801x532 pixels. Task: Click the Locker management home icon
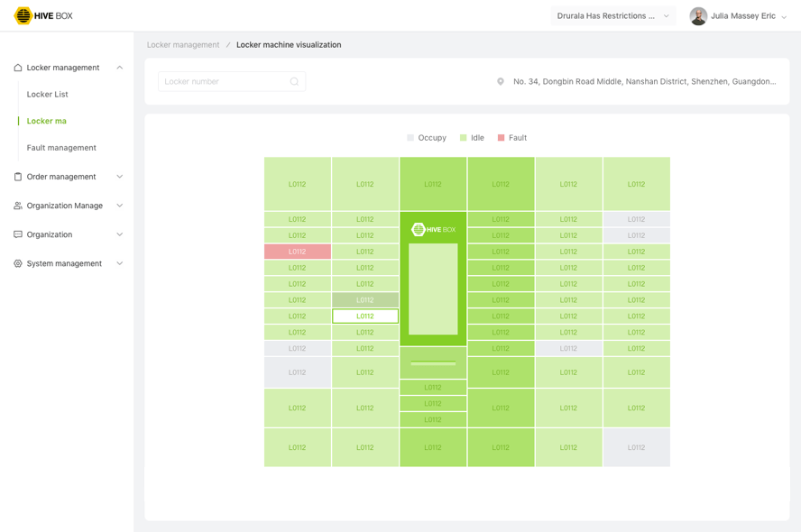click(18, 68)
